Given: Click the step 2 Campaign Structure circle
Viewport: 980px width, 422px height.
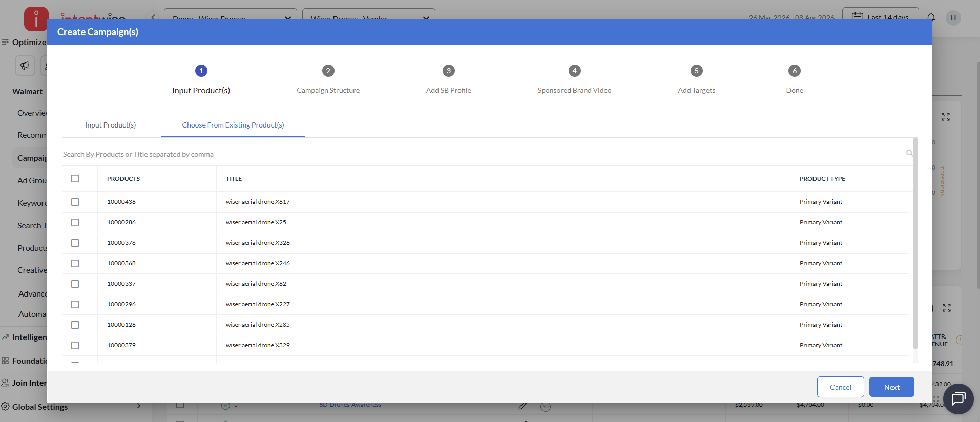Looking at the screenshot, I should click(328, 71).
